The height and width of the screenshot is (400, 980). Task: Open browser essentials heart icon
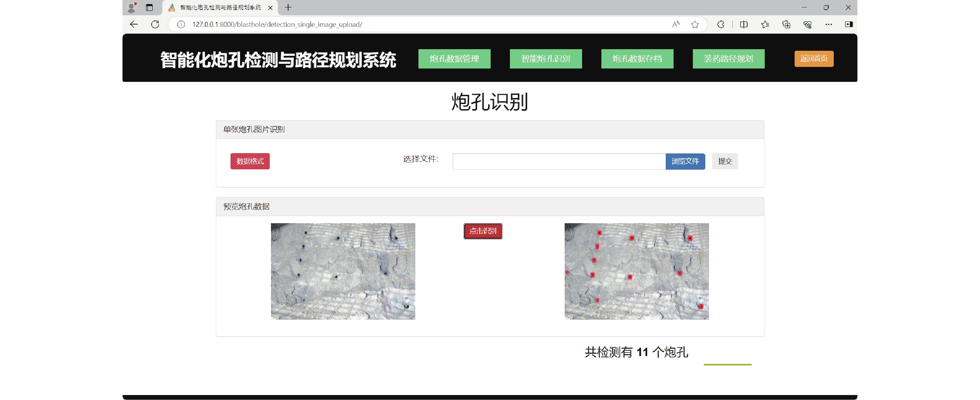coord(807,24)
